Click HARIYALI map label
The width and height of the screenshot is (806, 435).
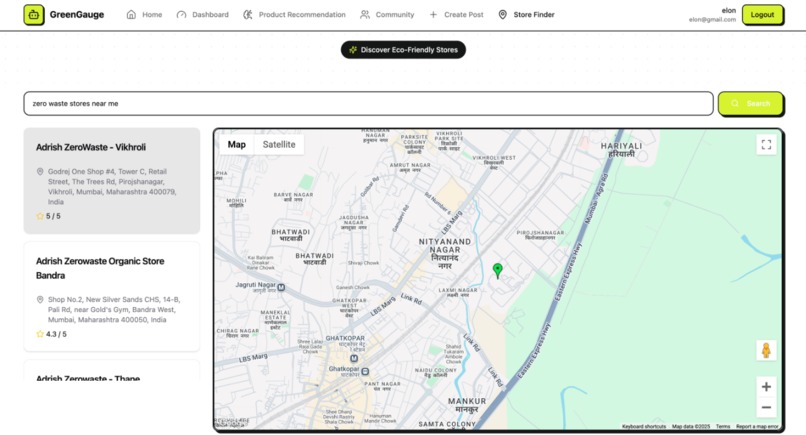[x=621, y=150]
